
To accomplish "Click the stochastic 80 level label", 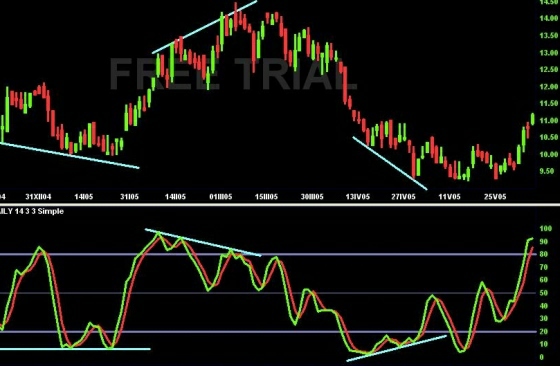I will (544, 255).
